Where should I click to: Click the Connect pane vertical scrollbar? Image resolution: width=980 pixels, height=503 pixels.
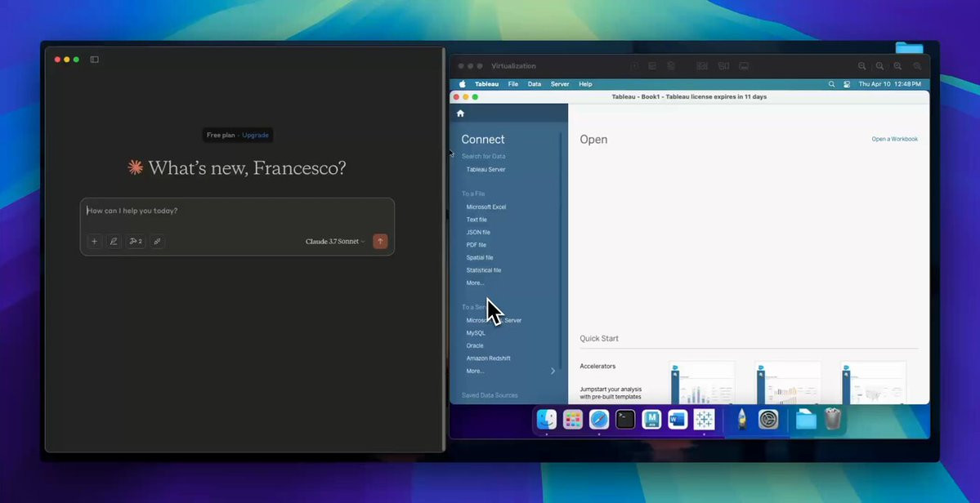tap(560, 250)
